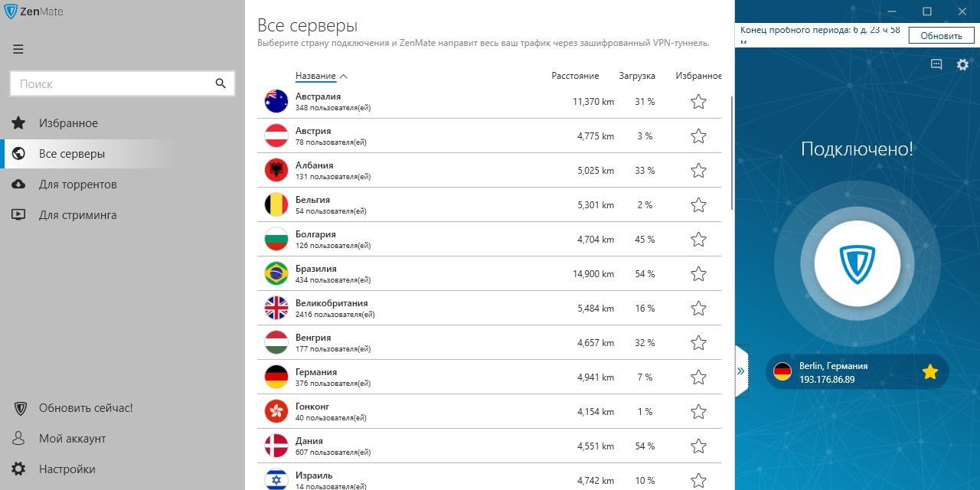
Task: Open the chat feedback icon
Action: 936,65
